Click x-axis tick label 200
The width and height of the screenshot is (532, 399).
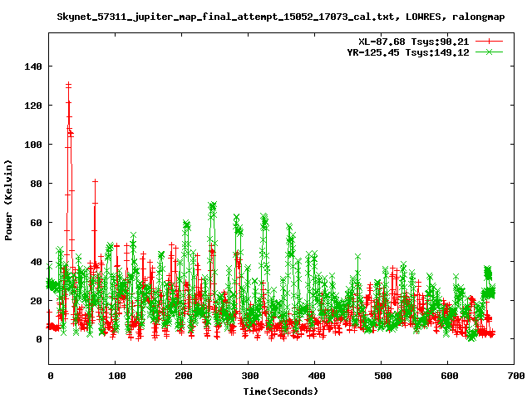coord(183,376)
